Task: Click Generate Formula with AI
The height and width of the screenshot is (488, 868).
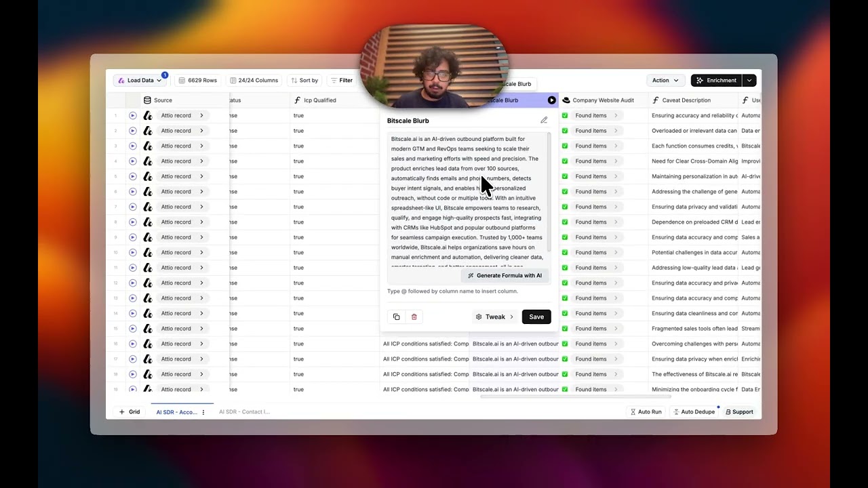Action: click(505, 276)
